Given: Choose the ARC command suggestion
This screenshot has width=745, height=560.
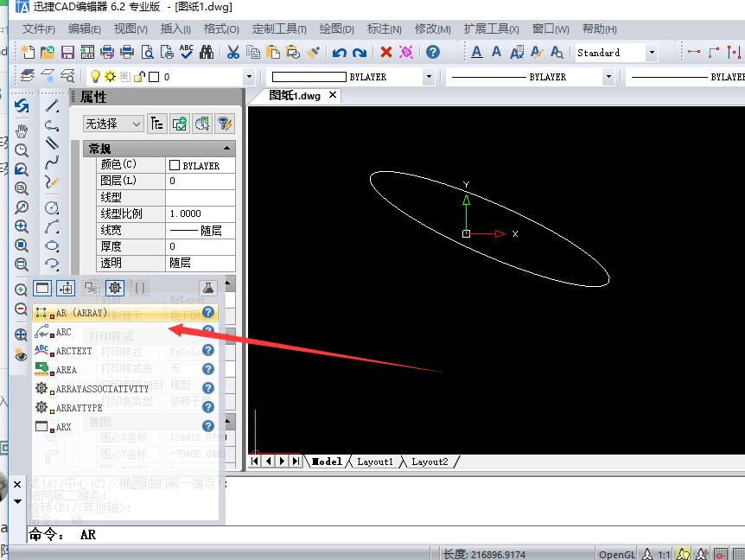Looking at the screenshot, I should coord(125,332).
